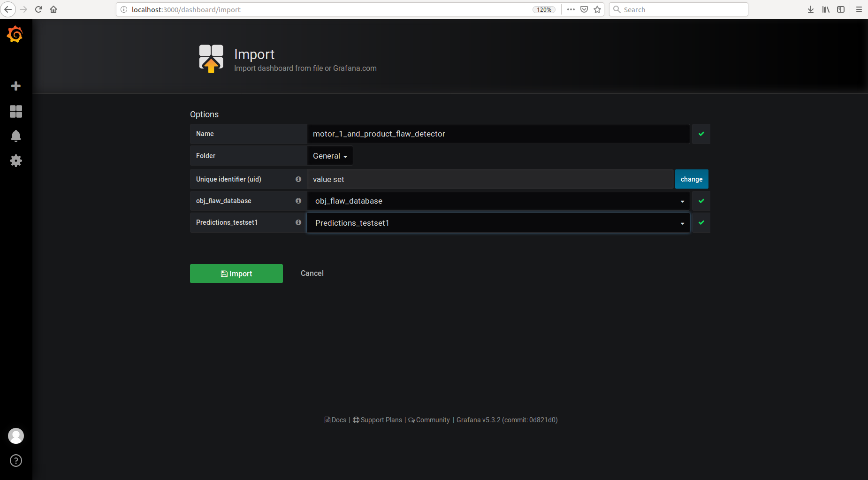Image resolution: width=868 pixels, height=480 pixels.
Task: Click the browser Search box
Action: point(678,9)
